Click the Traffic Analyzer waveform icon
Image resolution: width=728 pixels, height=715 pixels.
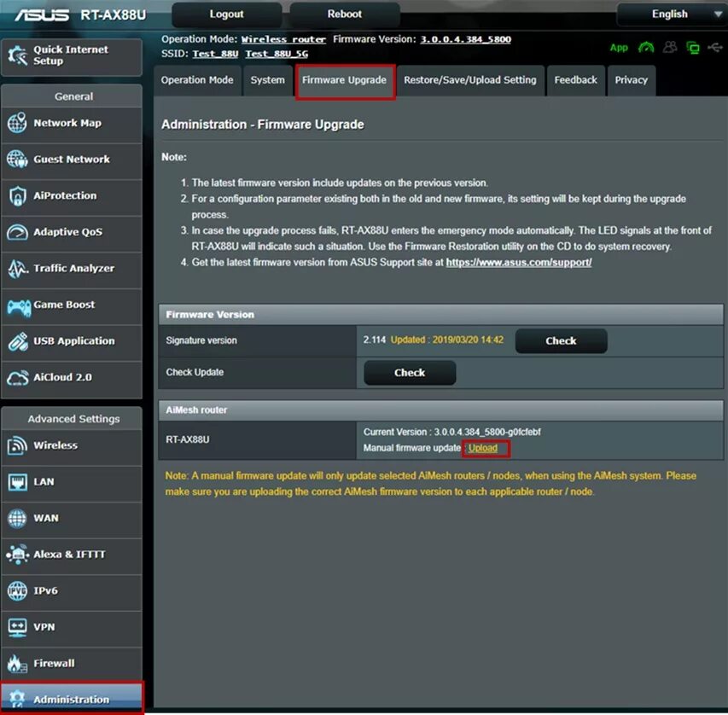coord(17,269)
